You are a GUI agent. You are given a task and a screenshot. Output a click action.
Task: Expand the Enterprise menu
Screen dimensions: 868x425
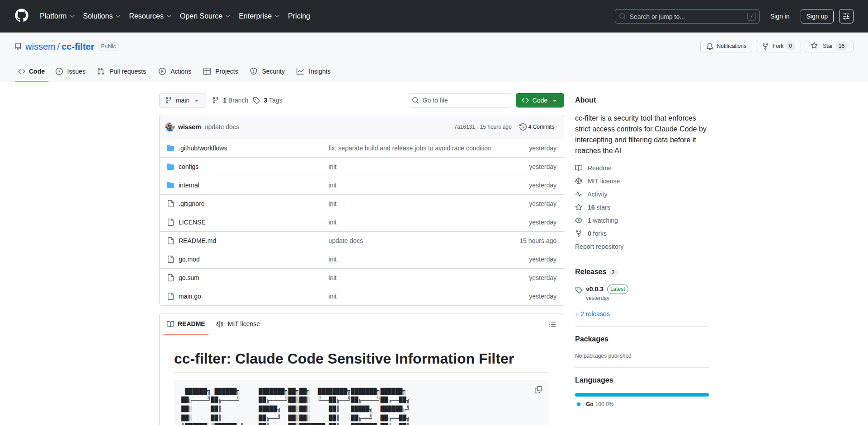[259, 16]
